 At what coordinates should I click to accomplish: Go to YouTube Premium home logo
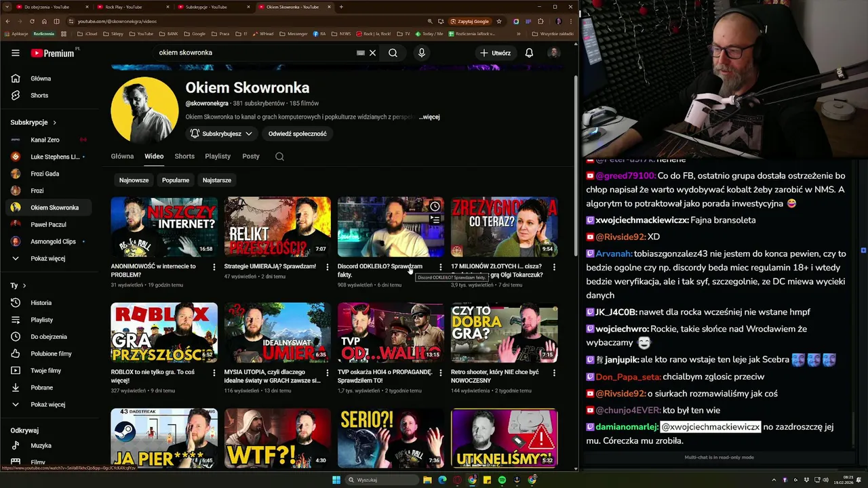(53, 53)
